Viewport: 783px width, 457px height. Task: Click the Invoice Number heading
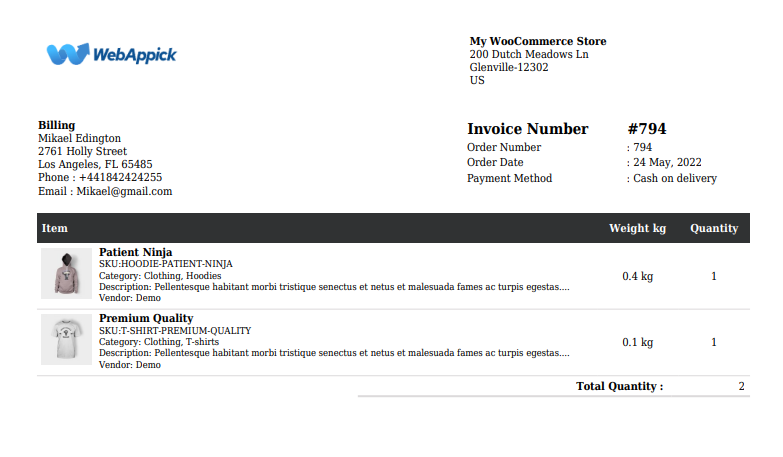pyautogui.click(x=528, y=129)
